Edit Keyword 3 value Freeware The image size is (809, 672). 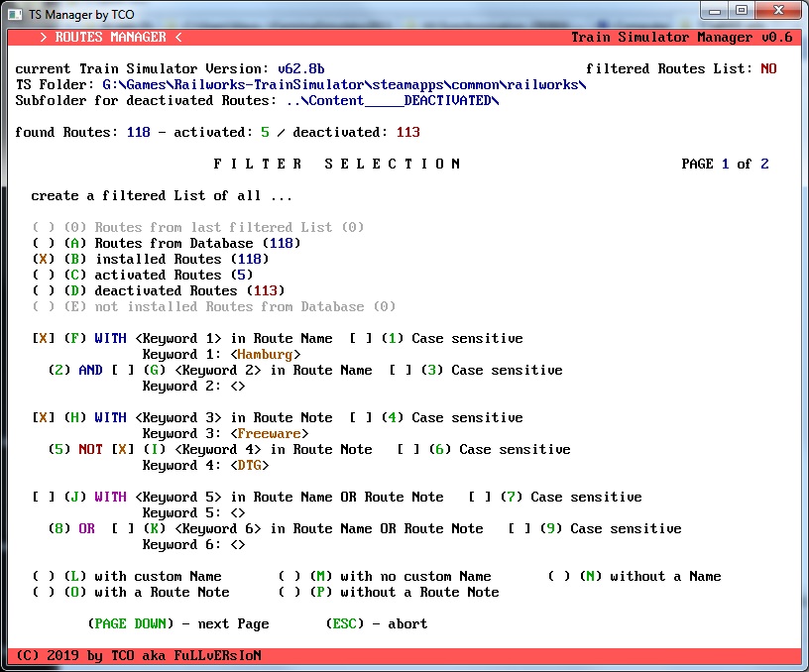(x=270, y=434)
